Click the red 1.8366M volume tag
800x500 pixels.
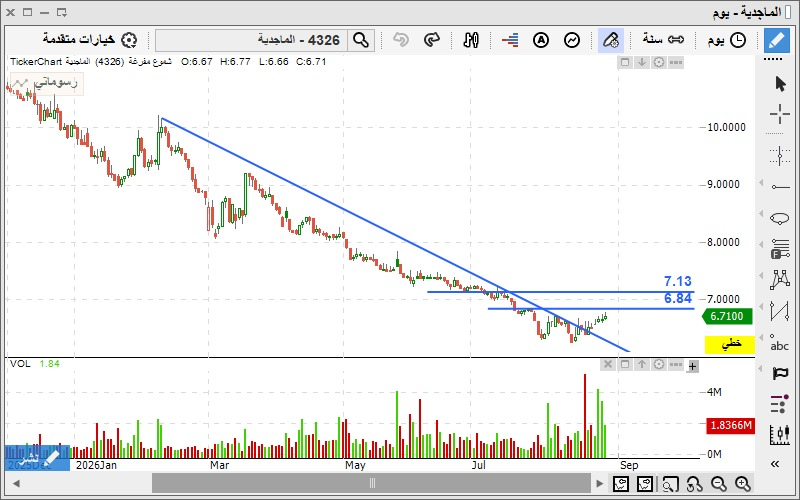pyautogui.click(x=731, y=426)
